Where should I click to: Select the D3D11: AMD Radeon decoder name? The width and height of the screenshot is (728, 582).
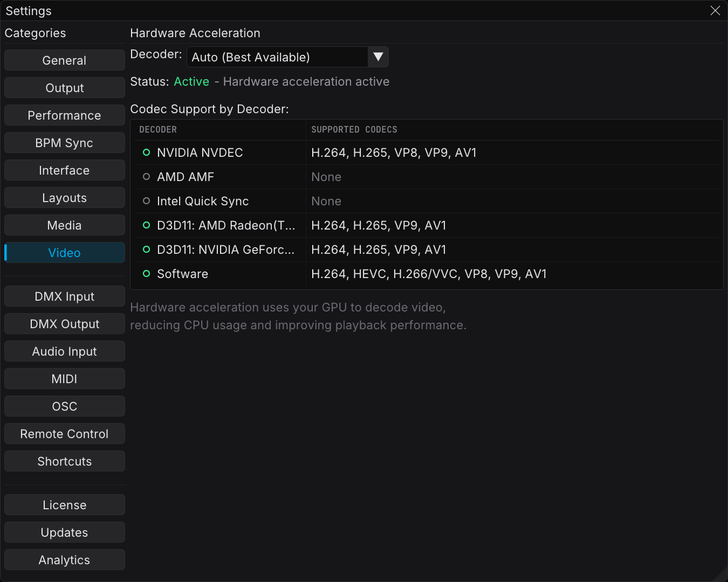click(x=226, y=225)
